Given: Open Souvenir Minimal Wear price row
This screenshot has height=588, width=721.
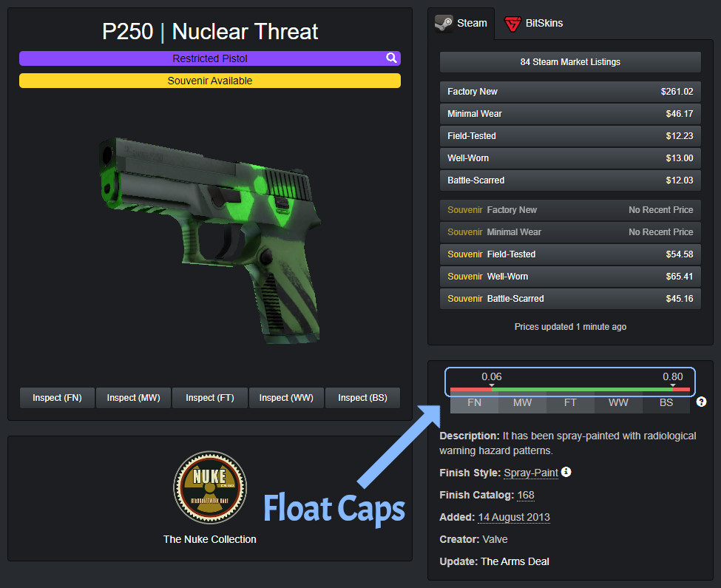Looking at the screenshot, I should point(570,232).
